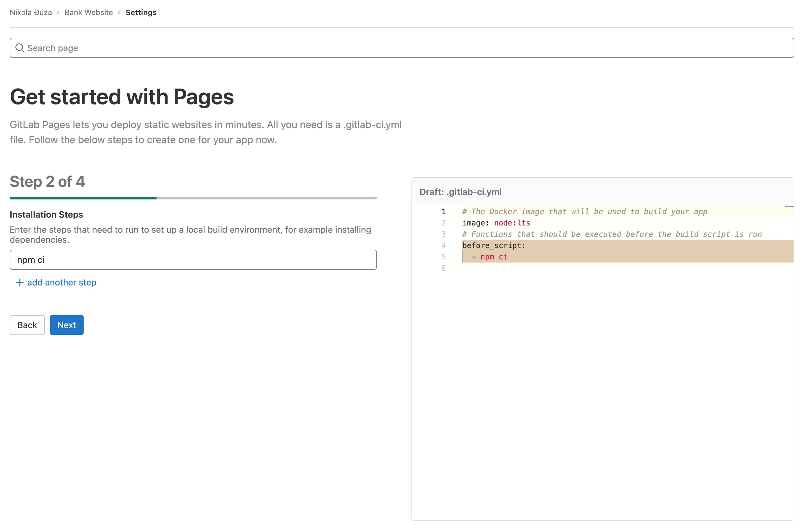Viewport: 804px width, 532px height.
Task: Click Settings breadcrumb item
Action: 141,13
